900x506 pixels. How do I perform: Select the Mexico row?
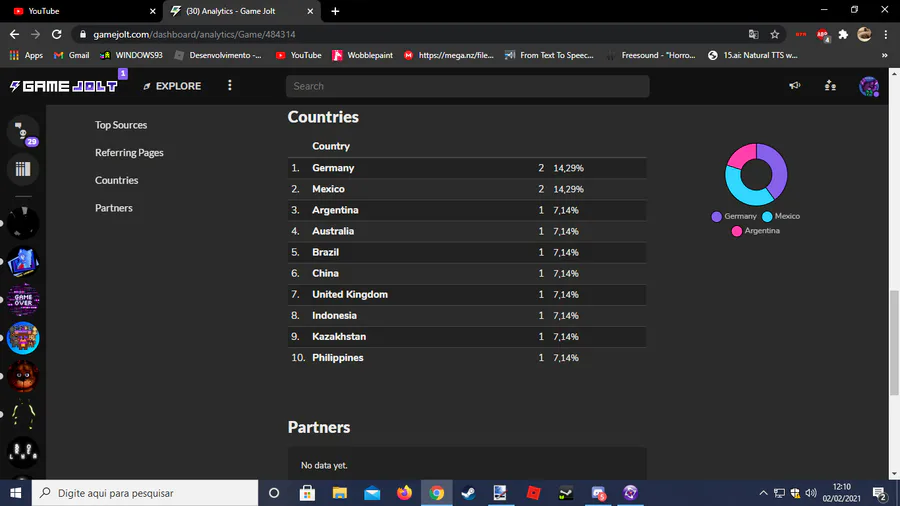tap(467, 189)
